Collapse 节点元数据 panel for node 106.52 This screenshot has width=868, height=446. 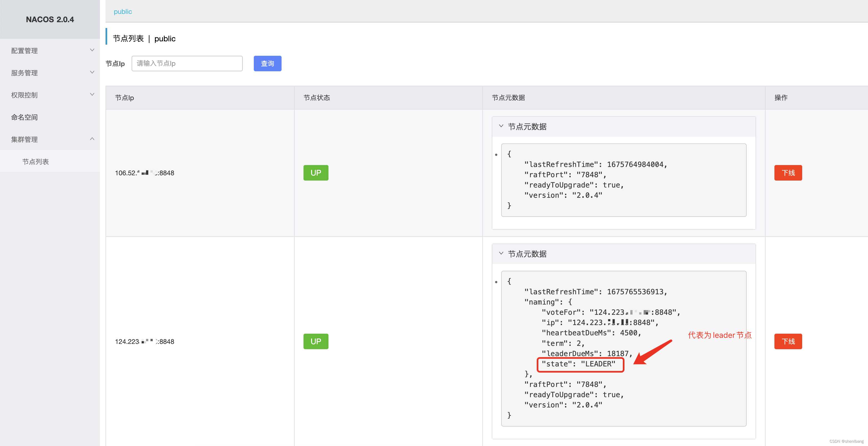[x=623, y=126]
